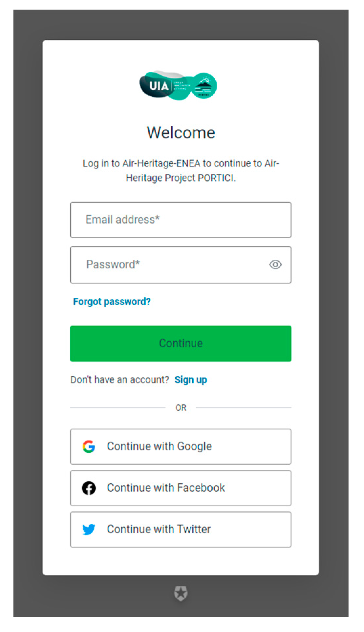Open the Forgot password link
364x632 pixels.
click(112, 301)
